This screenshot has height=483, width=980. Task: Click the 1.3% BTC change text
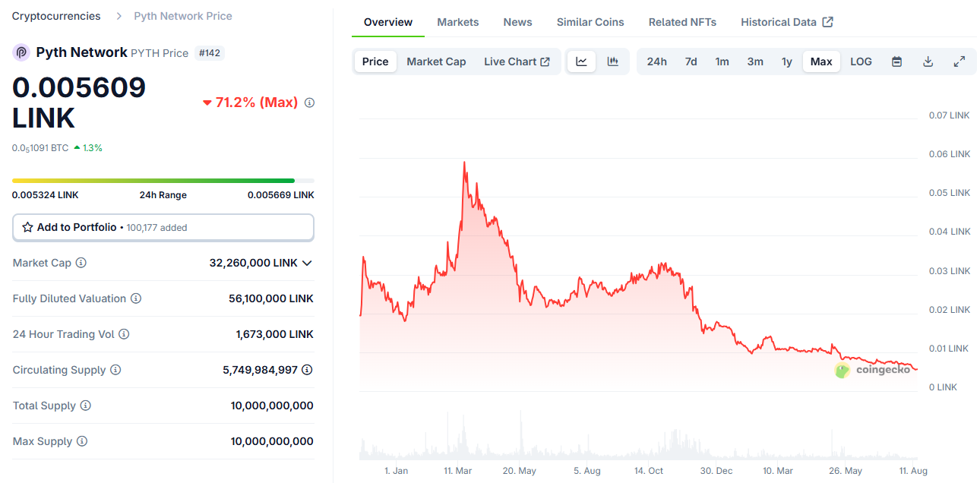(93, 148)
